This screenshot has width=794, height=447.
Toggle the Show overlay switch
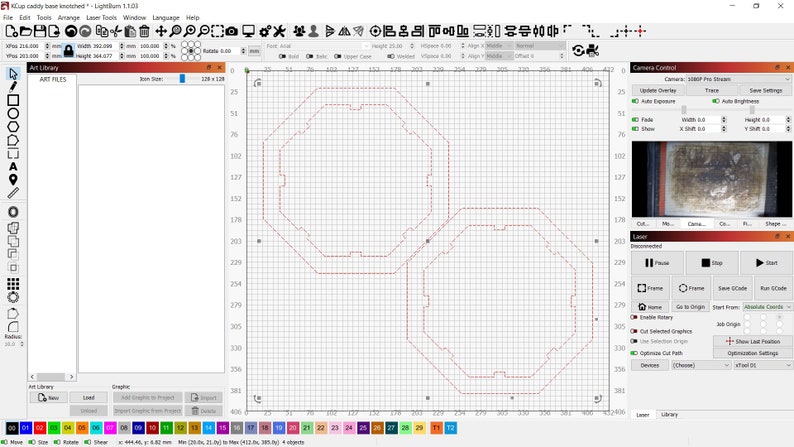click(635, 129)
